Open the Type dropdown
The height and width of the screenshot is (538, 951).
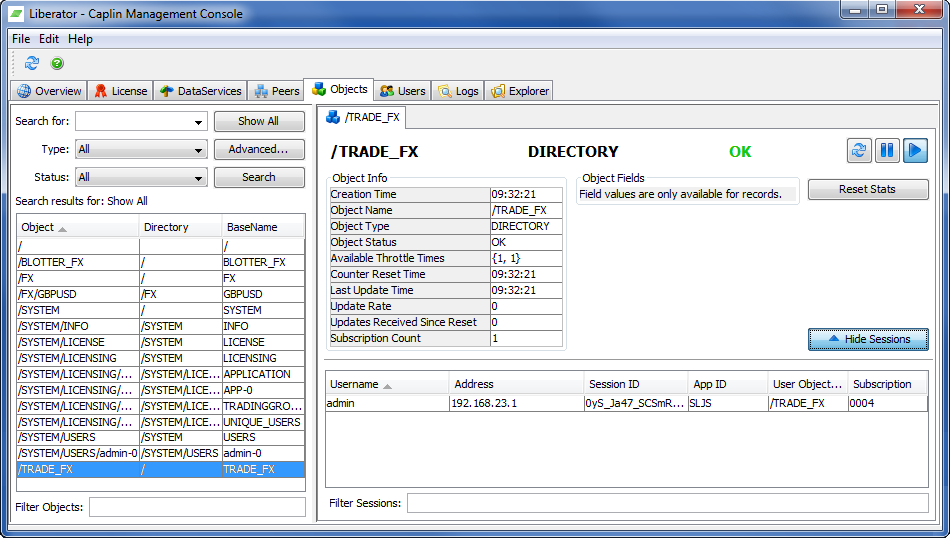(141, 149)
